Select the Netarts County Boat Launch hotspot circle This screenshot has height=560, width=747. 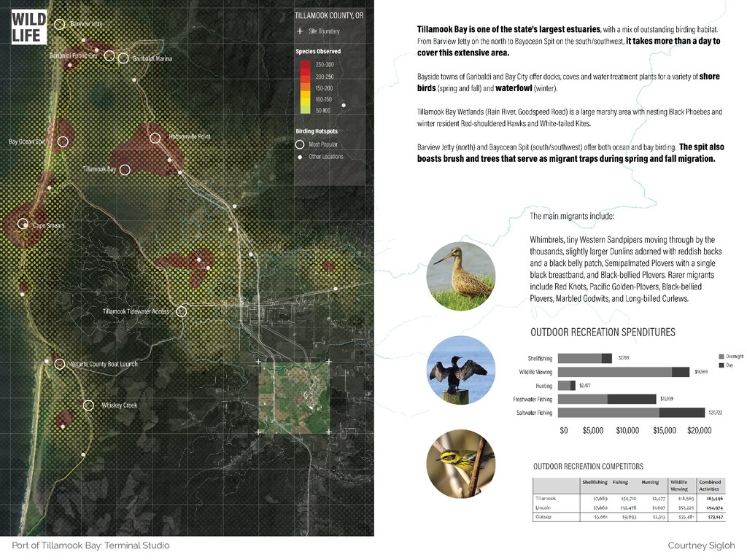[59, 364]
